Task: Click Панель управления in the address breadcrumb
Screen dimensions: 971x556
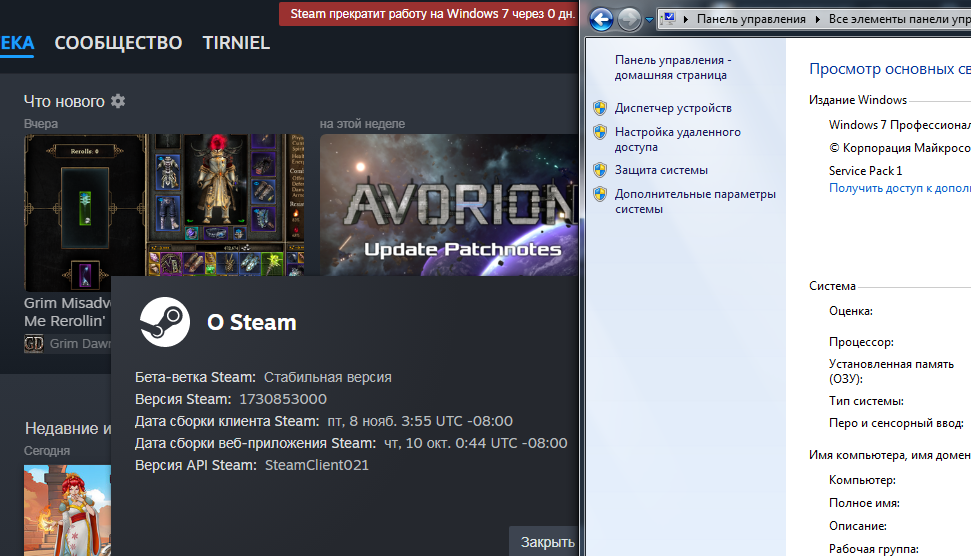Action: [x=751, y=19]
